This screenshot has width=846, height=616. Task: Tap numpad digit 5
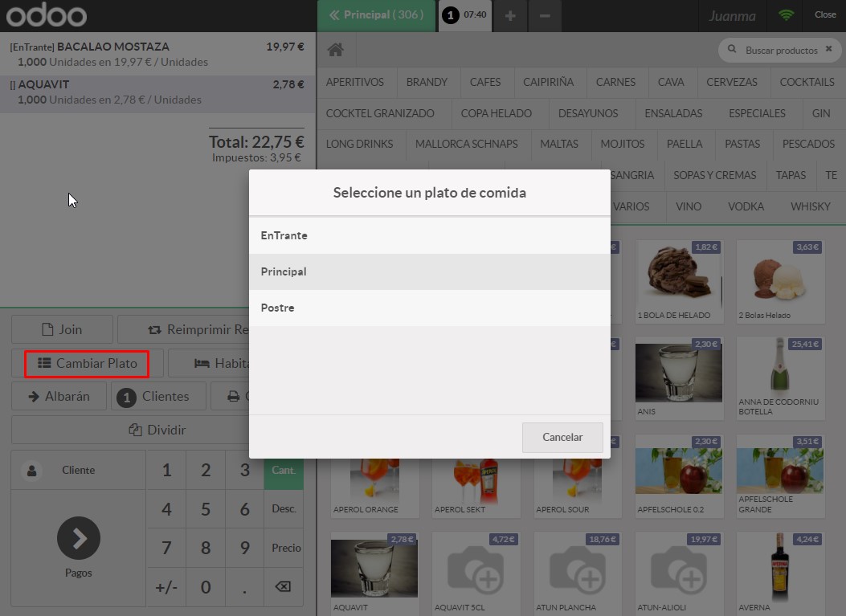206,509
